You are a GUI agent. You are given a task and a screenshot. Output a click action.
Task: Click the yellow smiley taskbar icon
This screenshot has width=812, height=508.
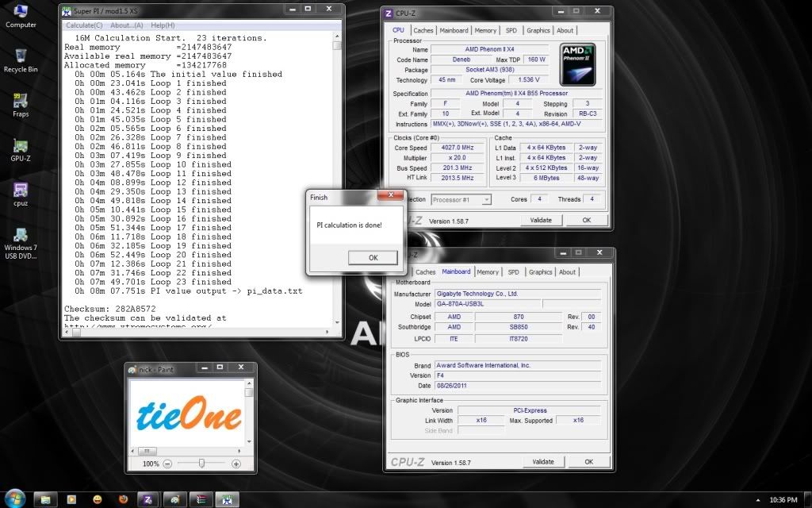(98, 499)
